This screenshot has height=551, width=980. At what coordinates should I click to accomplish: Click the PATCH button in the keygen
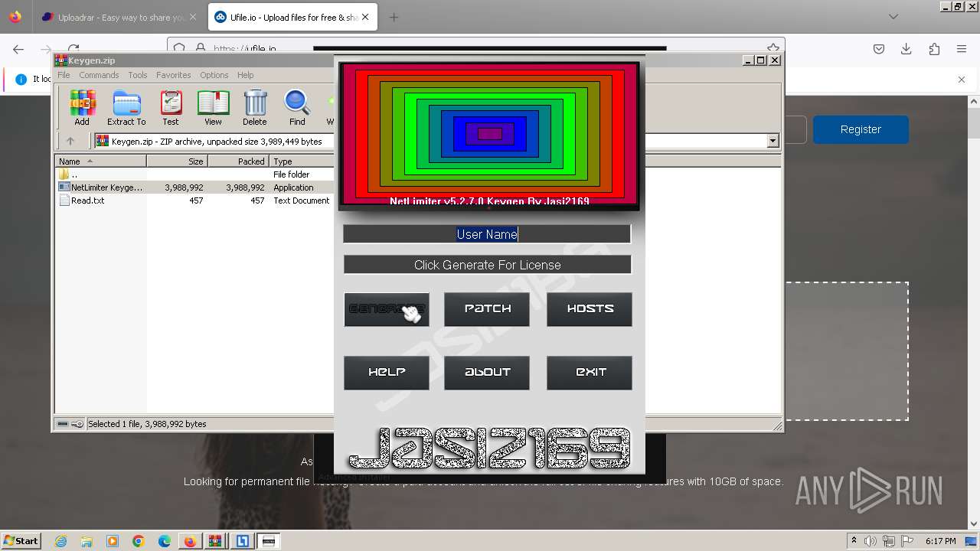coord(487,309)
